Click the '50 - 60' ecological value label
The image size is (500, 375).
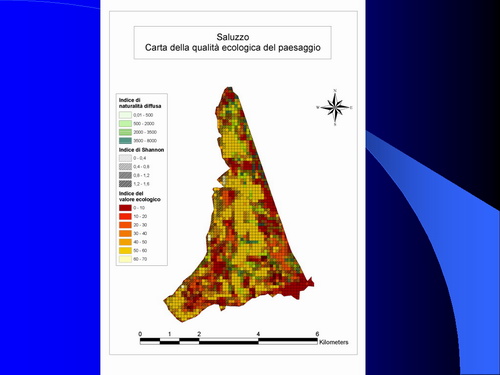point(140,250)
